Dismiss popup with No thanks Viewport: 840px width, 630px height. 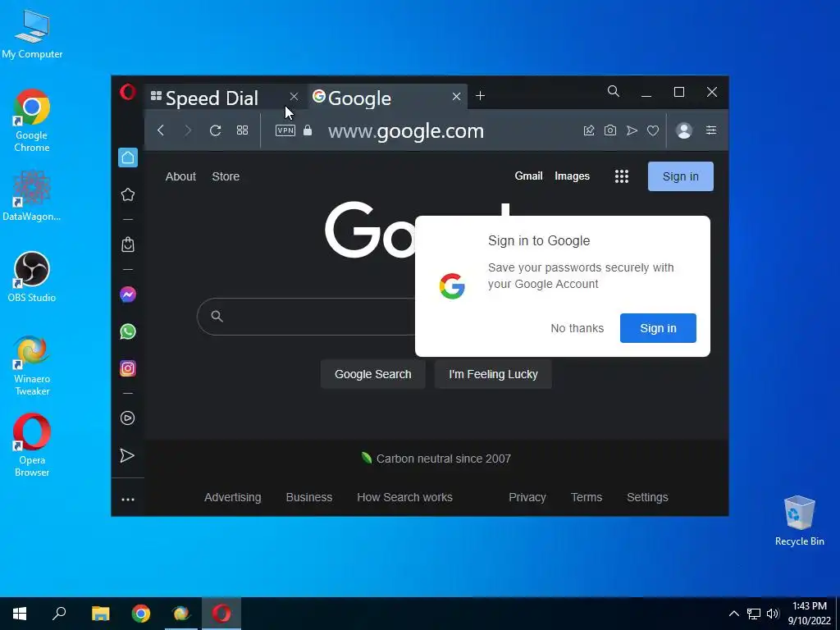tap(577, 328)
